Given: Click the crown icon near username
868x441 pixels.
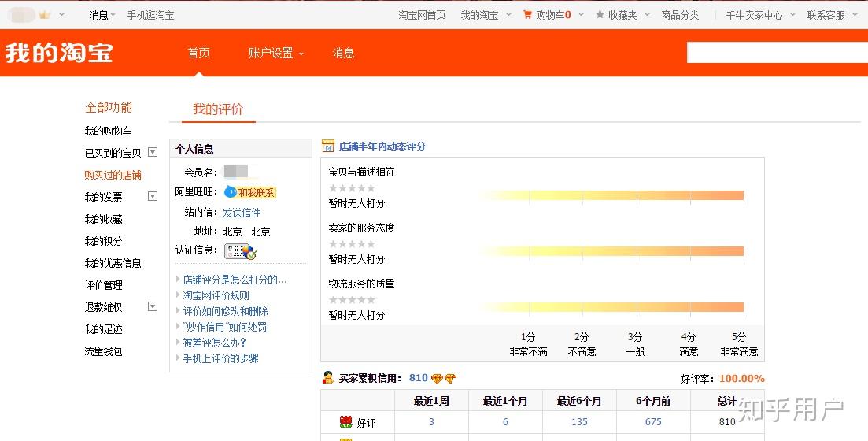Looking at the screenshot, I should click(44, 15).
